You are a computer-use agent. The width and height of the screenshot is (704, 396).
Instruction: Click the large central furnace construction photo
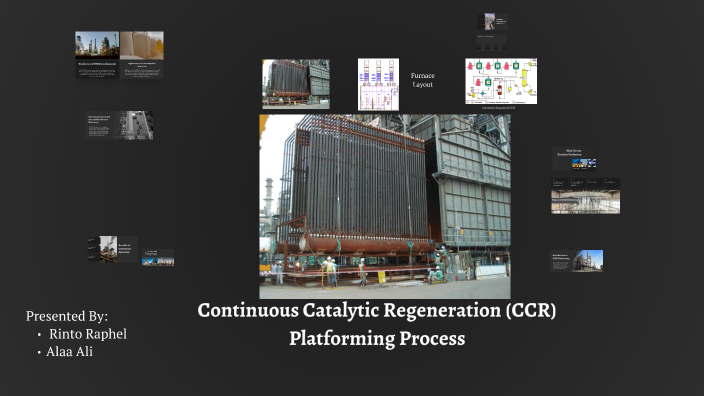pos(385,207)
